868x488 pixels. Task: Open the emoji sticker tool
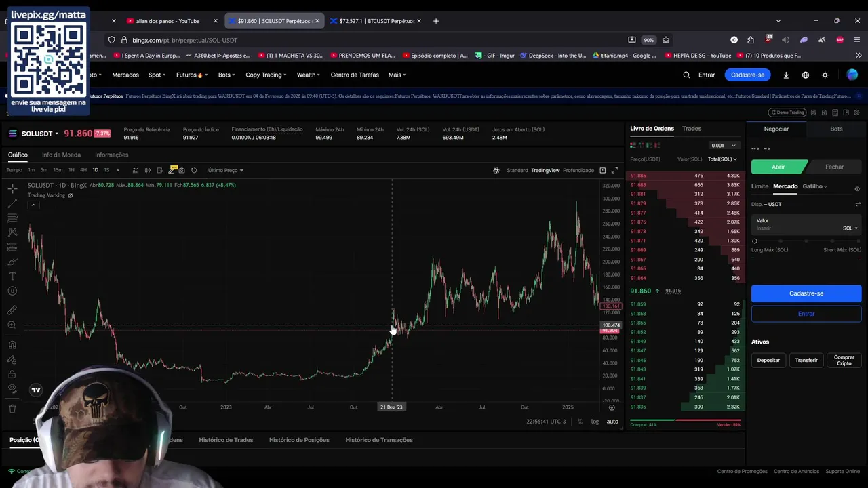point(12,291)
